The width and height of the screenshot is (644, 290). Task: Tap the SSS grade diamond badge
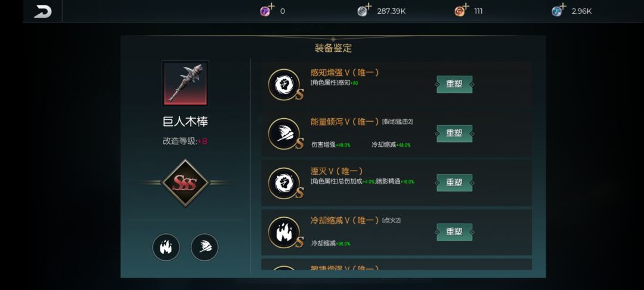pos(185,183)
